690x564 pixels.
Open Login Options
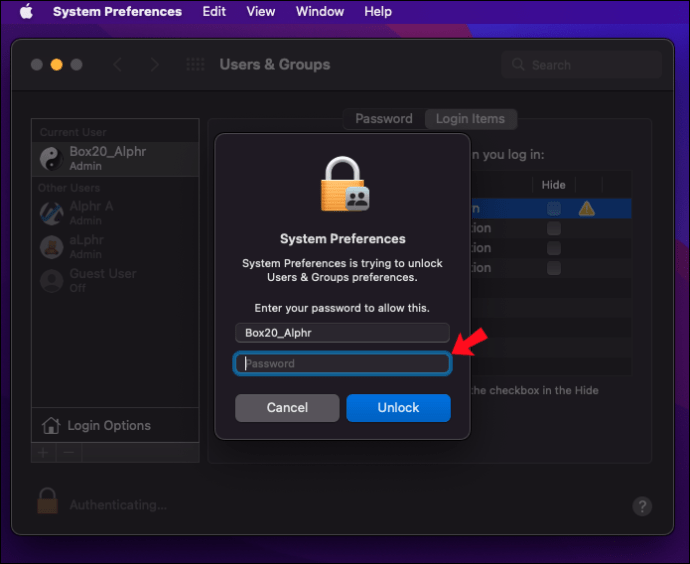click(x=115, y=425)
